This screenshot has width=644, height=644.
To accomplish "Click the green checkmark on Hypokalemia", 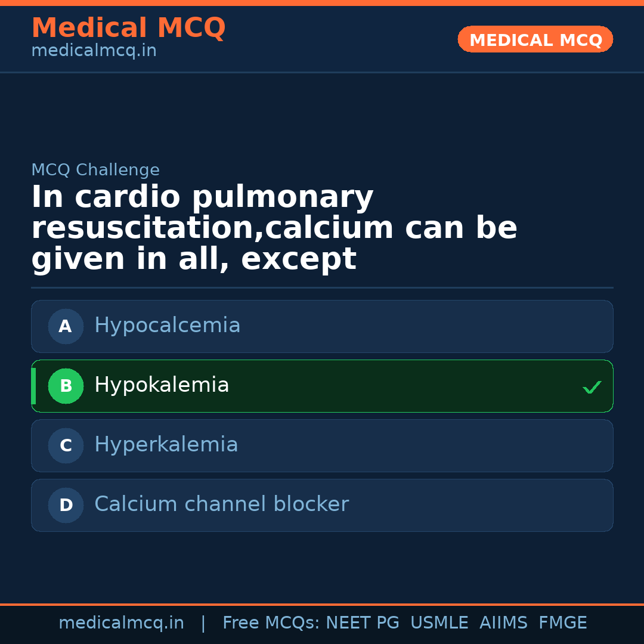I will (592, 387).
